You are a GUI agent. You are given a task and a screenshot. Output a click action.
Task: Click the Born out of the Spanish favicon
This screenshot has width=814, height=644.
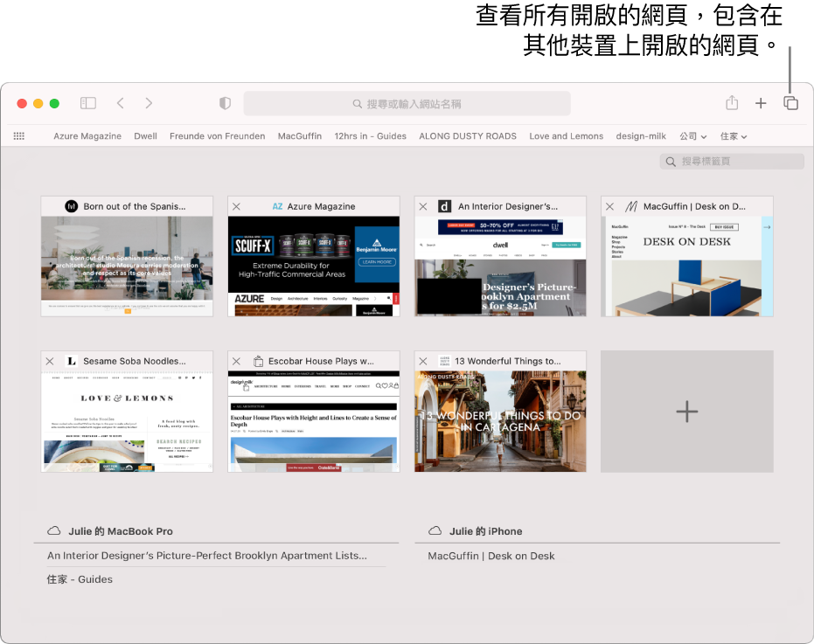[x=71, y=206]
